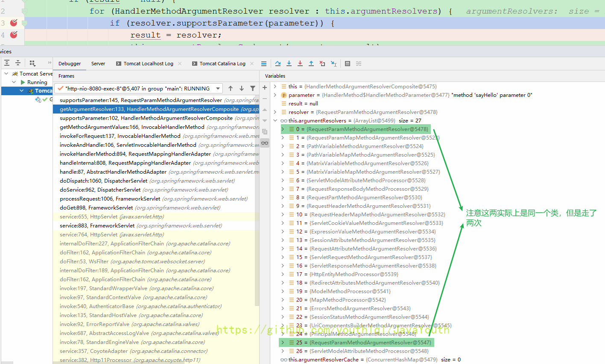Open the Evaluate Expression calculator icon
Image resolution: width=605 pixels, height=364 pixels.
(348, 64)
